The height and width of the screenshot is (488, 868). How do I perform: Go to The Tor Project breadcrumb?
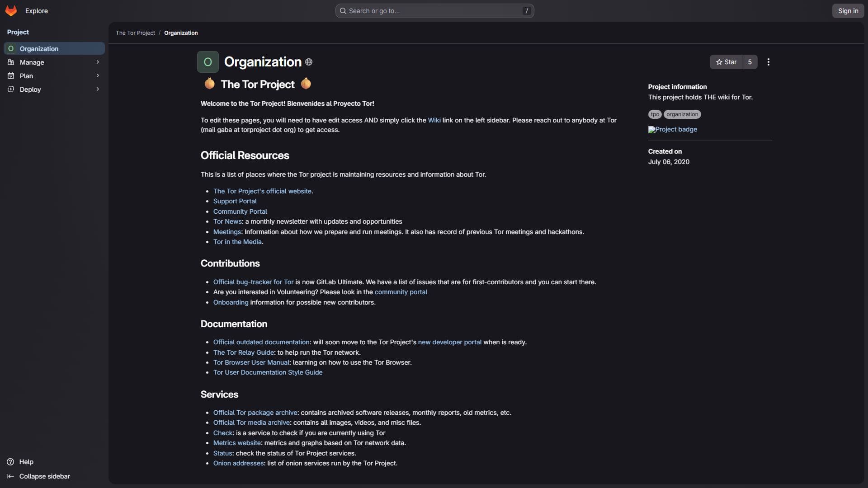135,33
